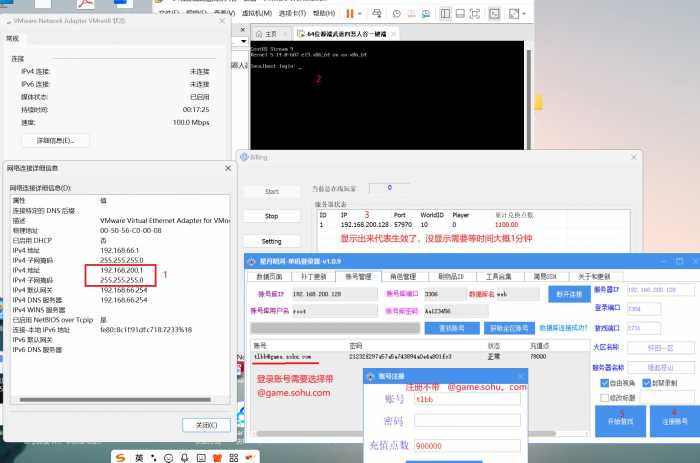Toggle the library sidebar view icon in VMware
The height and width of the screenshot is (463, 700).
(x=445, y=13)
